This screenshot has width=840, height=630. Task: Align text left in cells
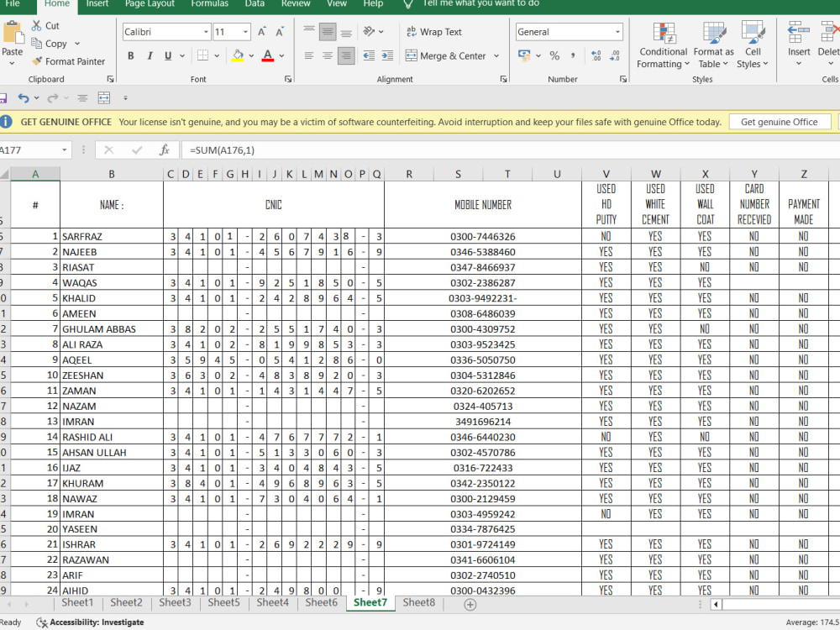(x=309, y=55)
